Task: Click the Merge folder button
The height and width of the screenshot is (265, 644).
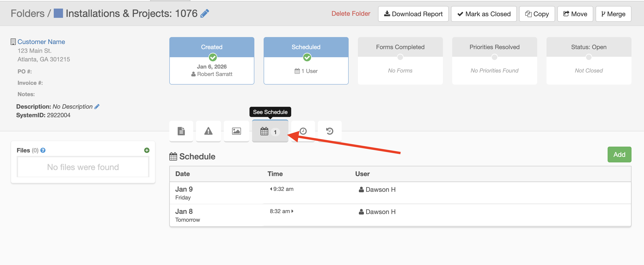Action: tap(613, 14)
